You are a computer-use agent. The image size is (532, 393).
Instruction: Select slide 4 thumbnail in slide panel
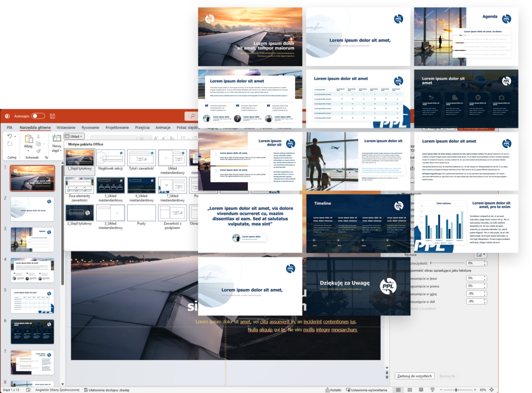[32, 270]
